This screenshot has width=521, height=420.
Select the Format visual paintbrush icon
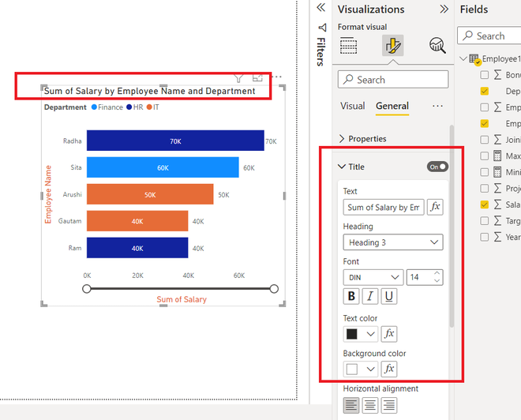click(393, 46)
